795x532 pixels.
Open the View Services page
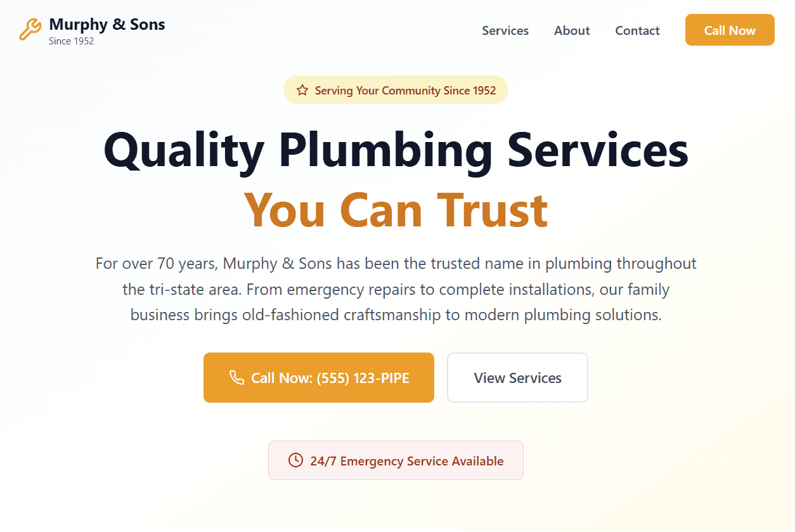pyautogui.click(x=517, y=377)
